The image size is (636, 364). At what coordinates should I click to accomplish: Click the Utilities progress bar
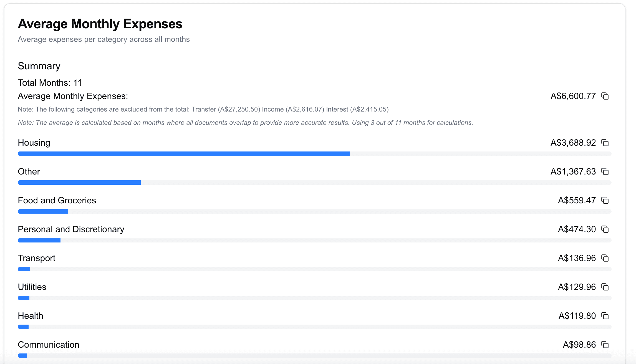(x=314, y=298)
